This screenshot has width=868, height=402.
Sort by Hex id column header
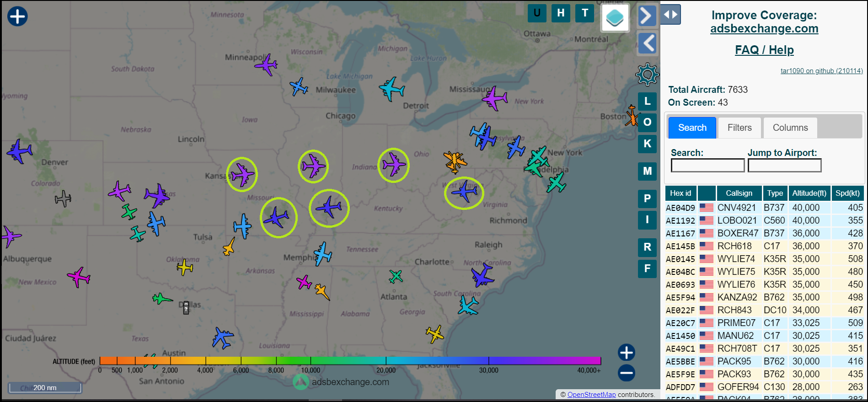680,193
